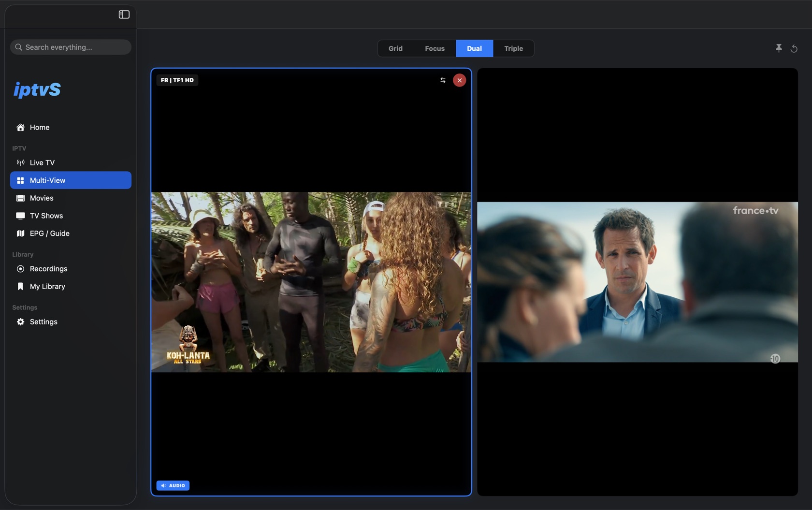This screenshot has height=510, width=812.
Task: Click the My Library bookmark icon
Action: 20,287
